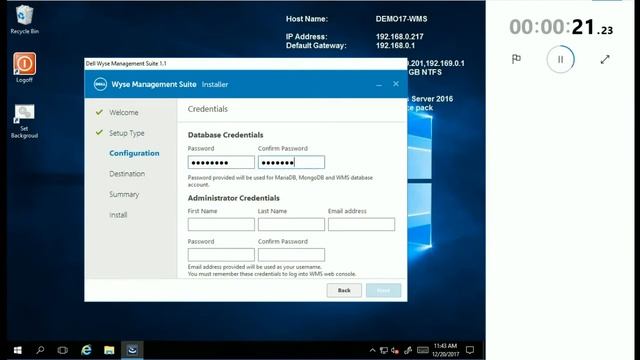
Task: Click the pen or link tray icon
Action: pos(408,350)
